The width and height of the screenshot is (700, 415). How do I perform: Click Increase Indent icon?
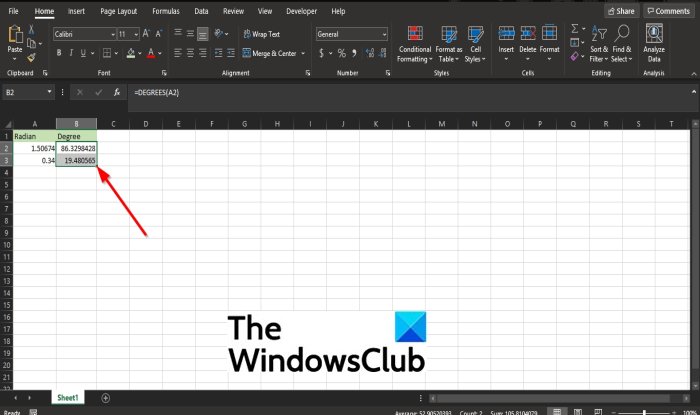[231, 53]
